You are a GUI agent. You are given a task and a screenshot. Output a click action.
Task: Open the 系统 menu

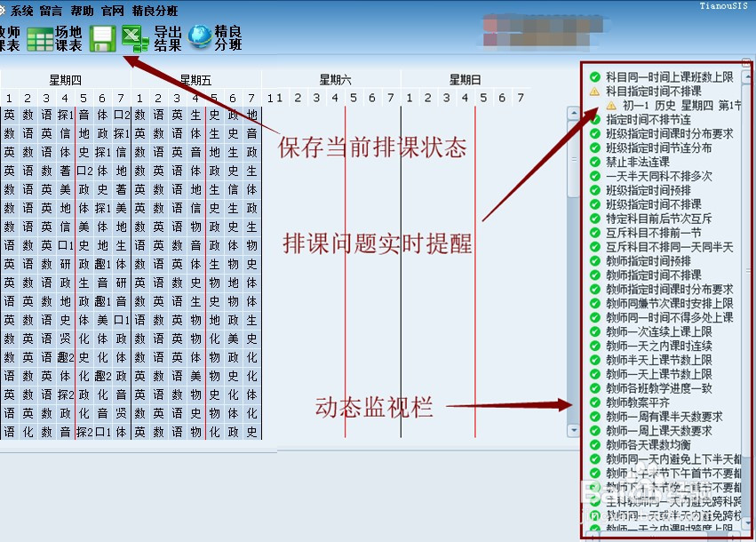point(21,11)
